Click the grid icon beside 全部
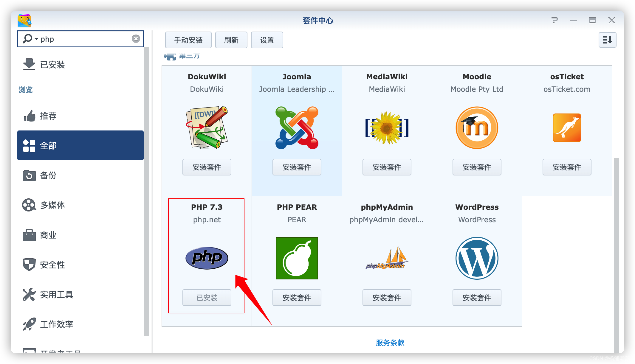The height and width of the screenshot is (364, 635). point(29,146)
